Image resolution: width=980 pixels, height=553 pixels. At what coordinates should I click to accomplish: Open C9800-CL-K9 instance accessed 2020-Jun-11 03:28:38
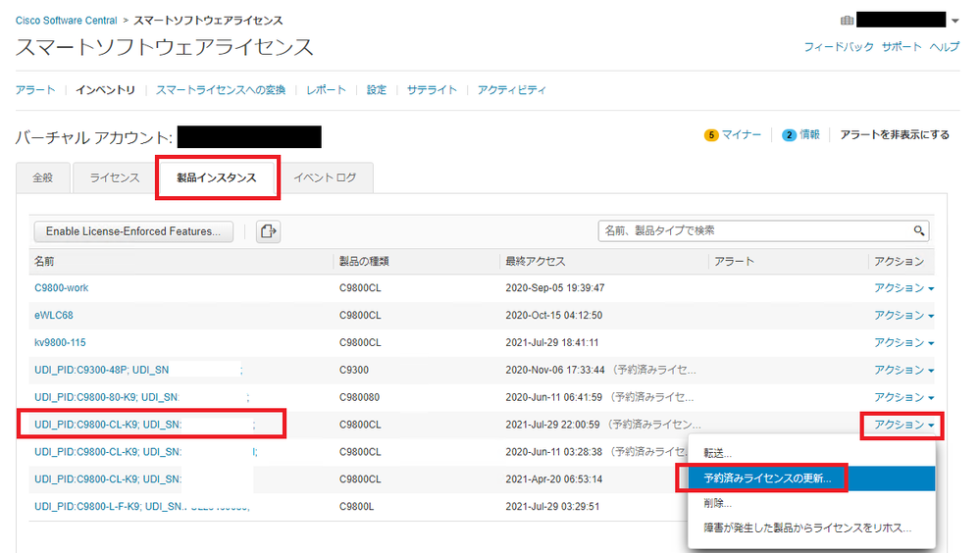[108, 452]
